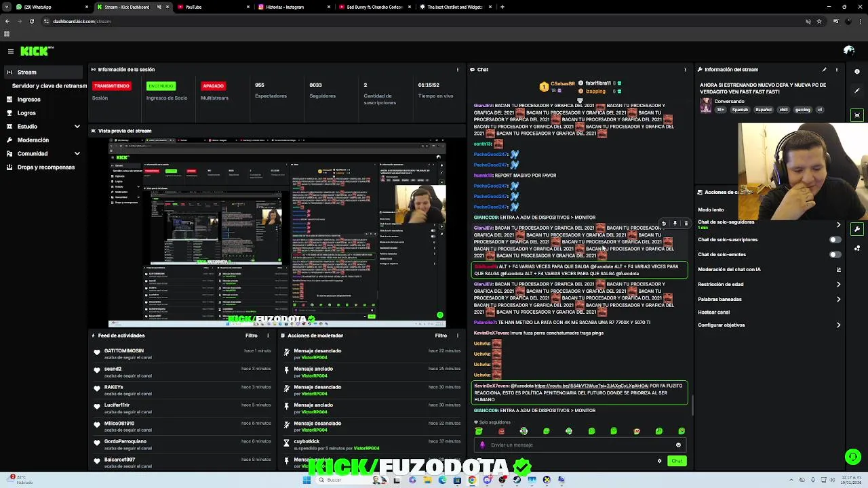Open Acciones de moderador three-dot menu
This screenshot has width=868, height=488.
point(458,335)
